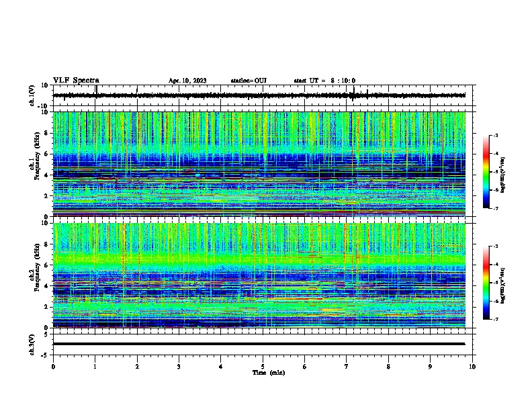
Task: Click the "2" kHz tick on ch.1 frequency axis
Action: tap(47, 195)
